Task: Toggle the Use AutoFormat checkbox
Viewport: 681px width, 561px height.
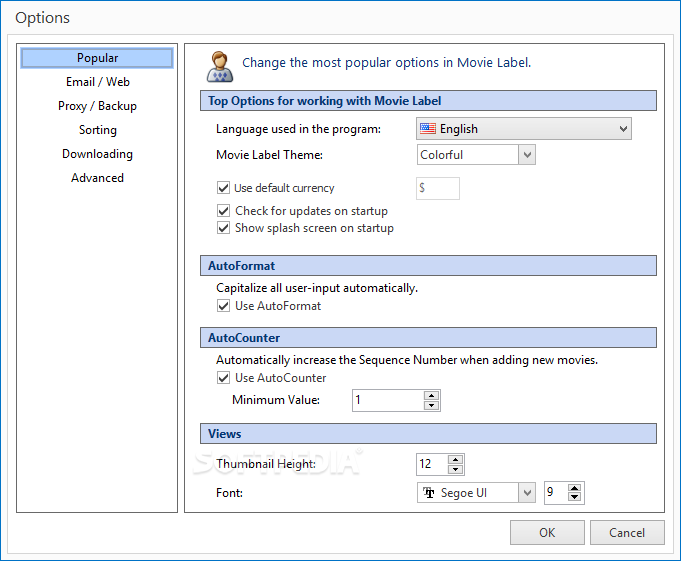Action: (223, 306)
